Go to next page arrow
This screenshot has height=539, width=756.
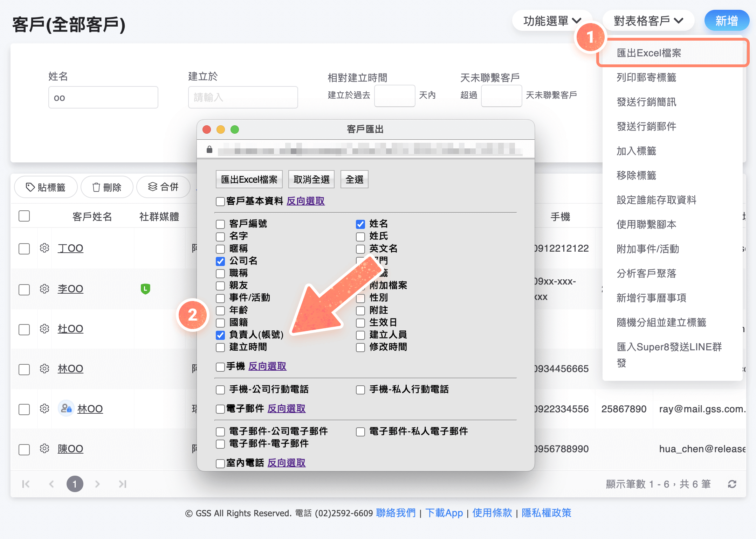coord(97,484)
